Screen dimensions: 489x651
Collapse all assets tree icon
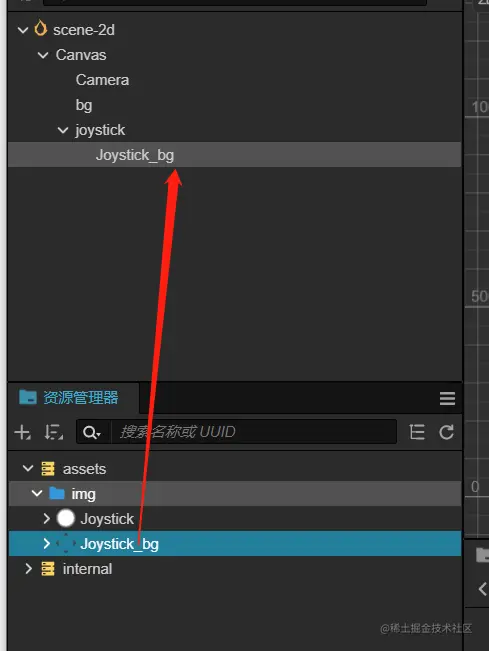417,432
